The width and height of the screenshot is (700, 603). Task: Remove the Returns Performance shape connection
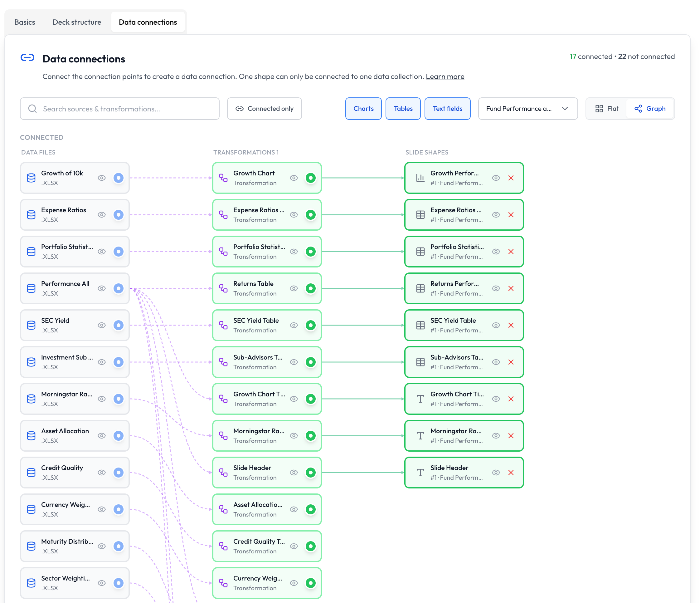point(511,288)
